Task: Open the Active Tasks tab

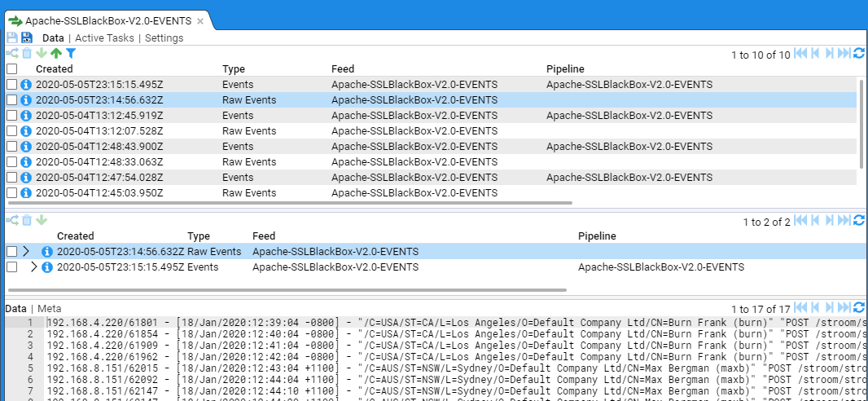Action: tap(107, 38)
